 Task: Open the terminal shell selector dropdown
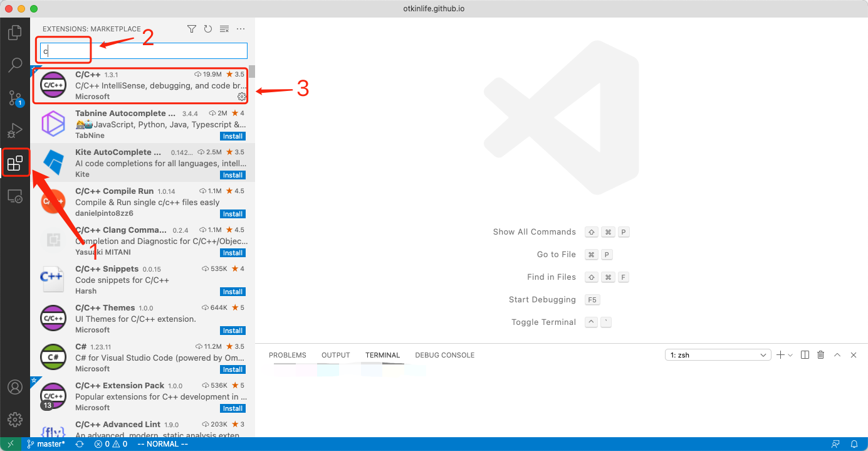tap(718, 355)
